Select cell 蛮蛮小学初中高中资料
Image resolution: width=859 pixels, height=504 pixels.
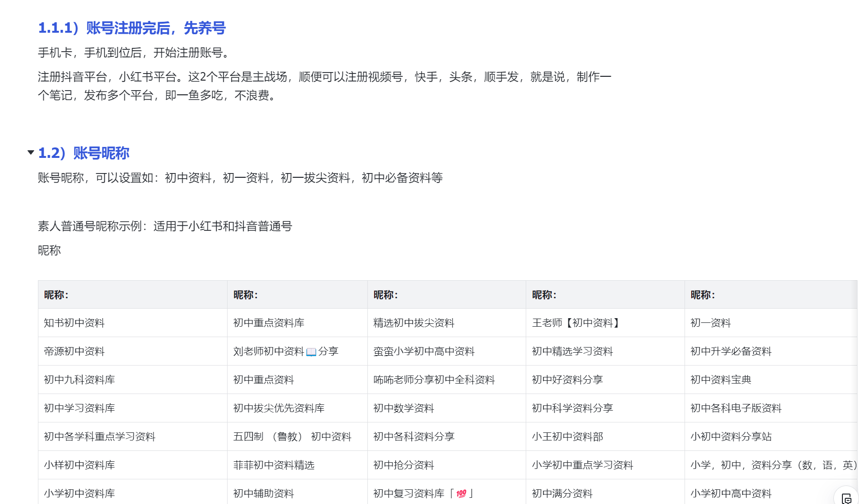[447, 351]
